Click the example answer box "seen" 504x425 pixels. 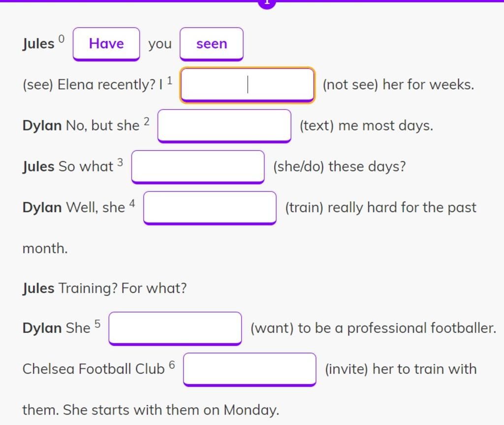tap(212, 44)
